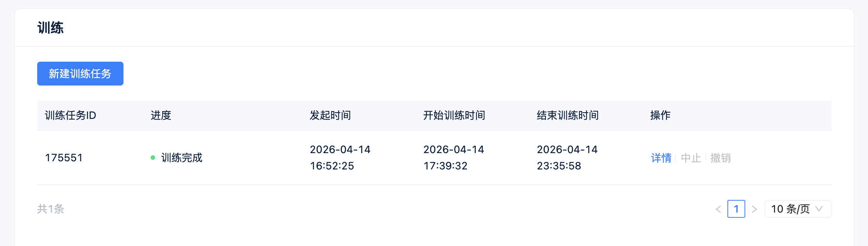Click the 训练 panel title
This screenshot has height=246, width=868.
(x=50, y=27)
